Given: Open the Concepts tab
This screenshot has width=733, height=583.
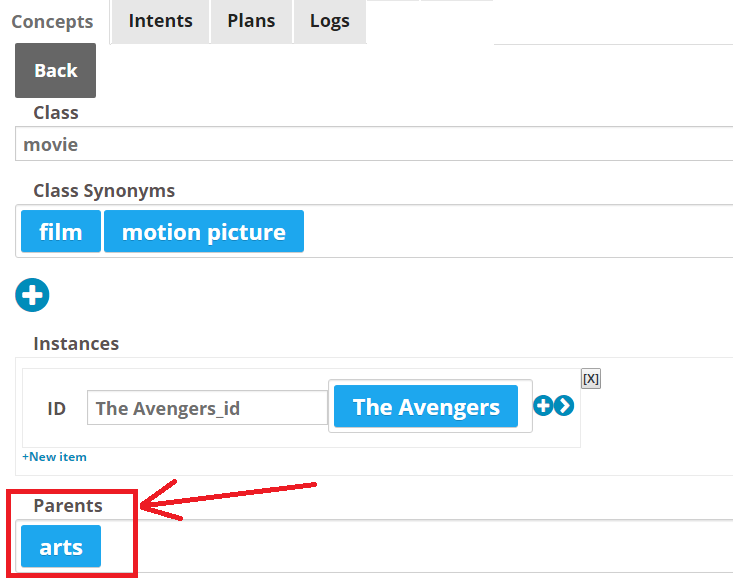Looking at the screenshot, I should [x=52, y=22].
